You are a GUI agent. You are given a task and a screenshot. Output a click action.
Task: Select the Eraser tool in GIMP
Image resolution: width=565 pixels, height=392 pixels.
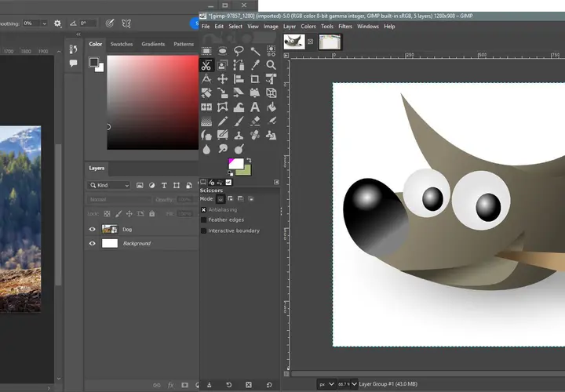(255, 121)
